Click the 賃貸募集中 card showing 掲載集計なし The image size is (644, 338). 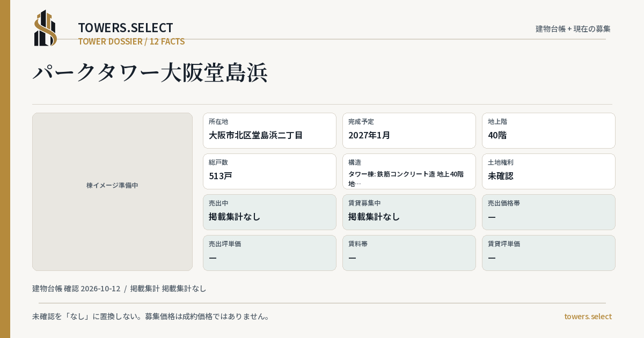tap(409, 212)
